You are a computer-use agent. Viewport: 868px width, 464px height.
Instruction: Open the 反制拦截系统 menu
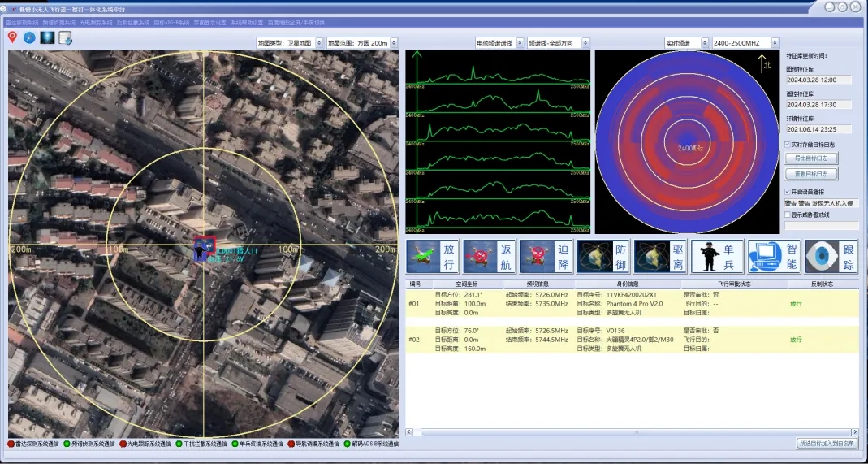133,23
